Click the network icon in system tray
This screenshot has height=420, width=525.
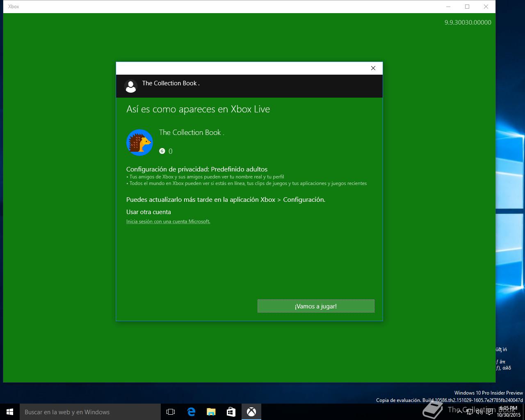[470, 412]
